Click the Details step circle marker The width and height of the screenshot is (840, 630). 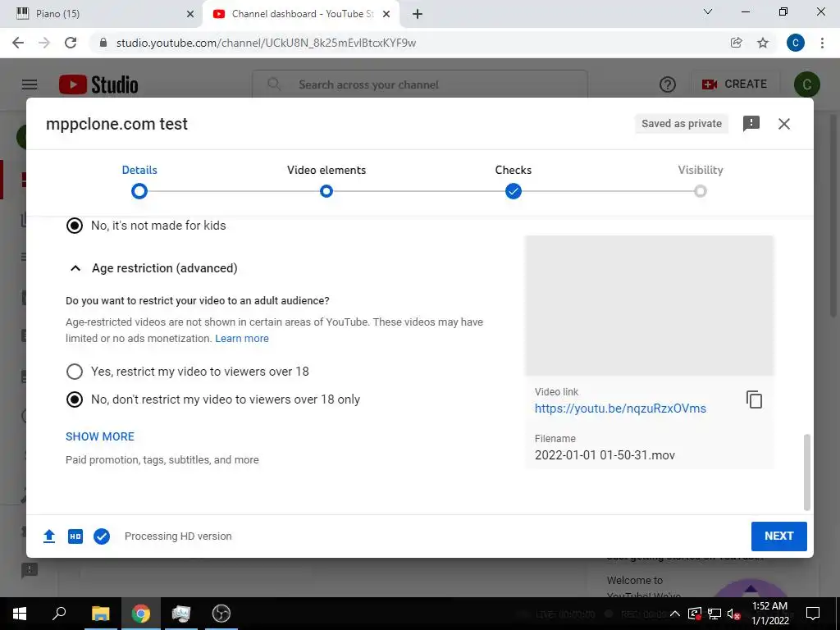139,191
